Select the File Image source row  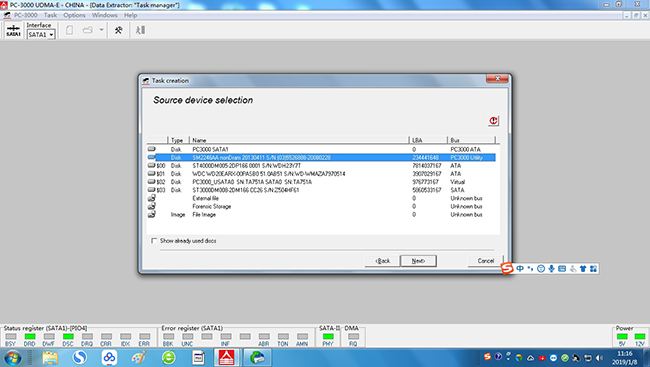pos(321,215)
